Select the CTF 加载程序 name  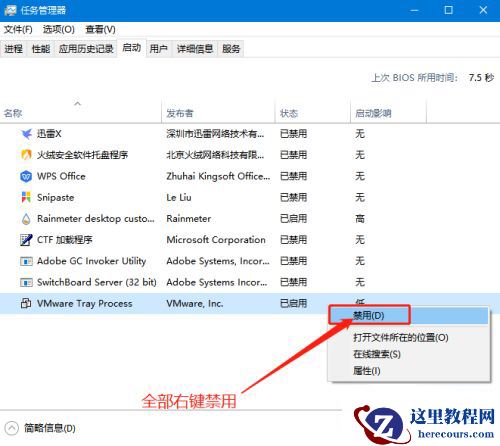pos(65,240)
